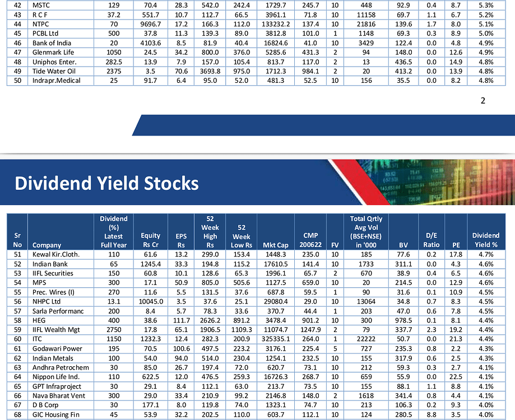
Task: Select the Tide Water Oil 52-week high 3693.8
Action: [x=209, y=72]
